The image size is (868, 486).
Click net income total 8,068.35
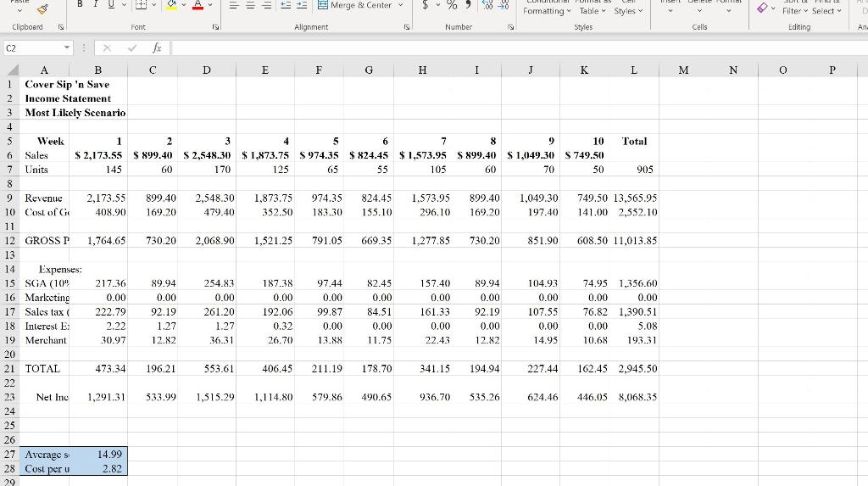pos(634,397)
